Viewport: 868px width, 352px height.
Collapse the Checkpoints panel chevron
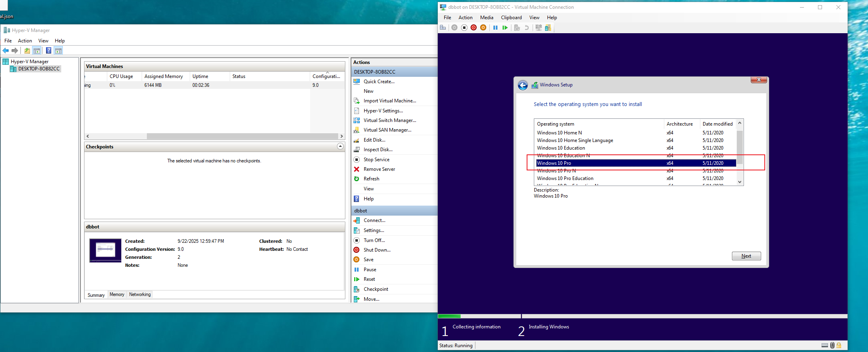tap(340, 146)
